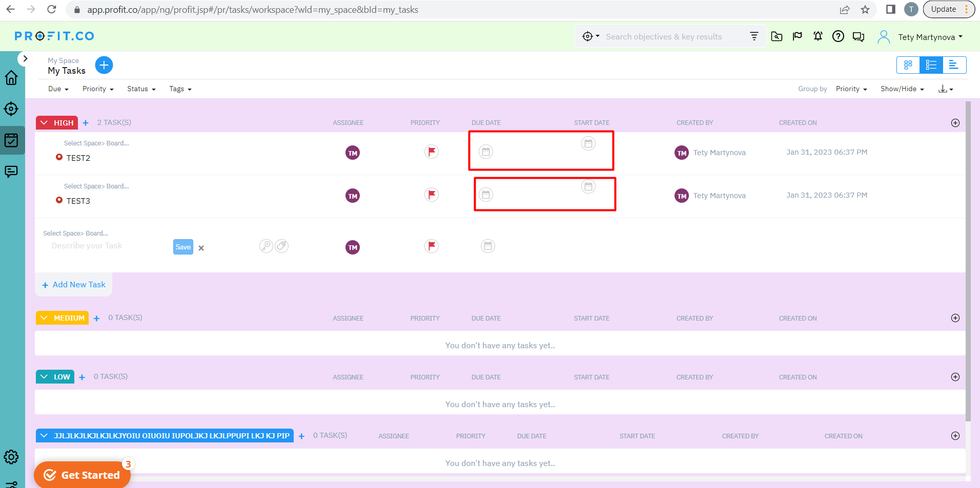Open the Status filter dropdown

(141, 89)
